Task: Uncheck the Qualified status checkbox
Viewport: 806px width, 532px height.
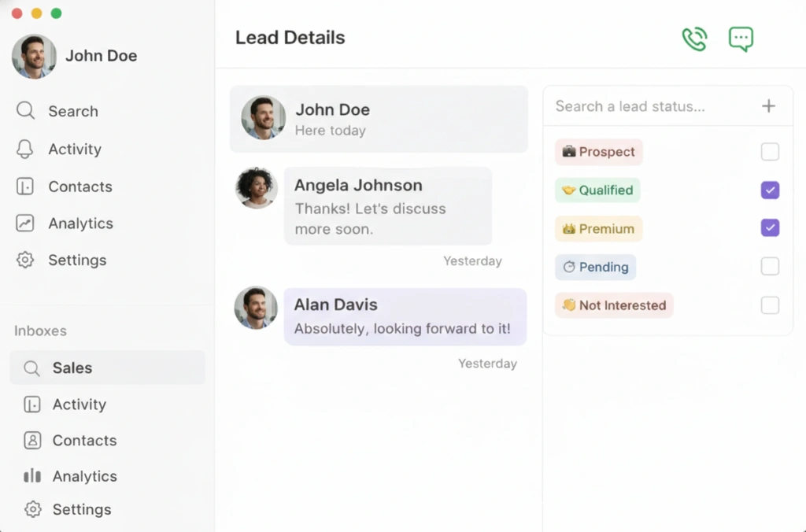Action: click(770, 190)
